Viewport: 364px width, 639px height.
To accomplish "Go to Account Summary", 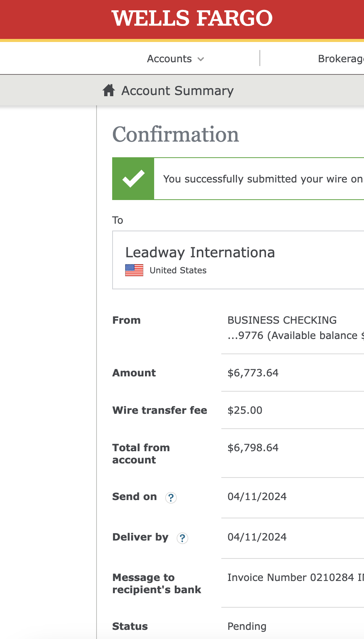I will pyautogui.click(x=177, y=91).
